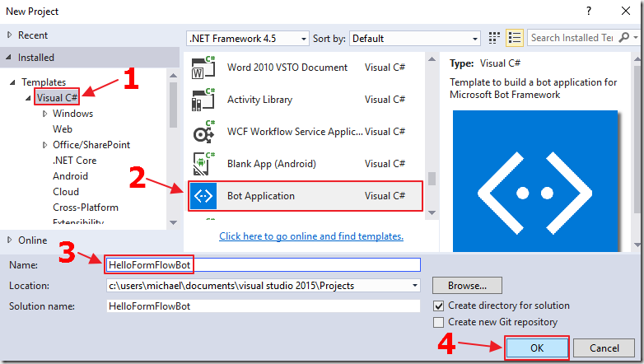Image resolution: width=644 pixels, height=364 pixels.
Task: Click the Blank App (Android) template icon
Action: coord(203,164)
